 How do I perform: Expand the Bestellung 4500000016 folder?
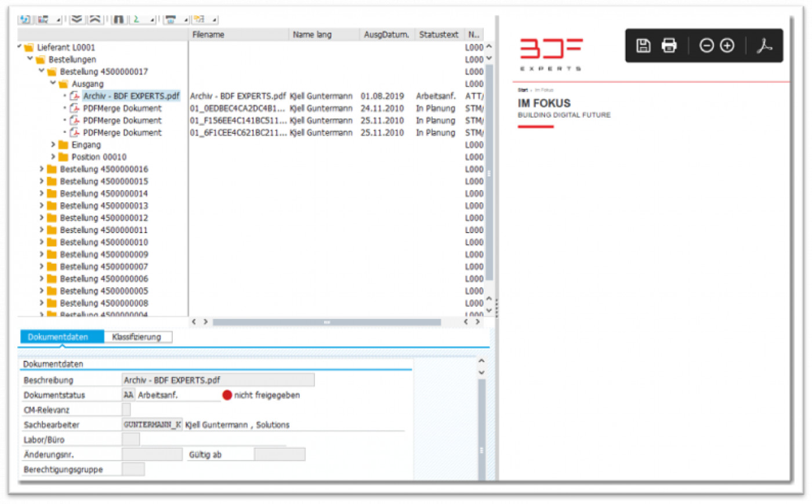click(40, 169)
